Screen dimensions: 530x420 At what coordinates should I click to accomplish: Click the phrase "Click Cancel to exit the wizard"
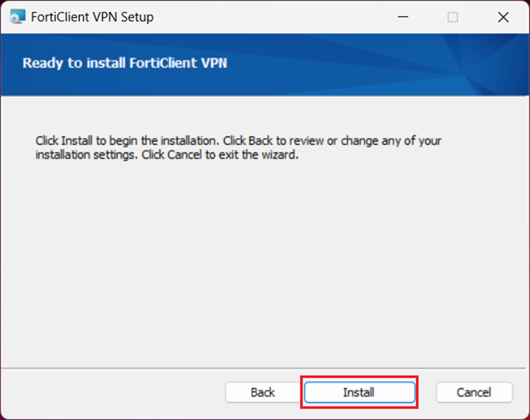coord(219,154)
